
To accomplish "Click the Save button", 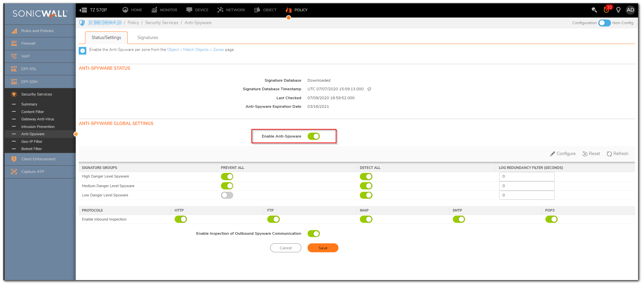I will click(x=323, y=248).
